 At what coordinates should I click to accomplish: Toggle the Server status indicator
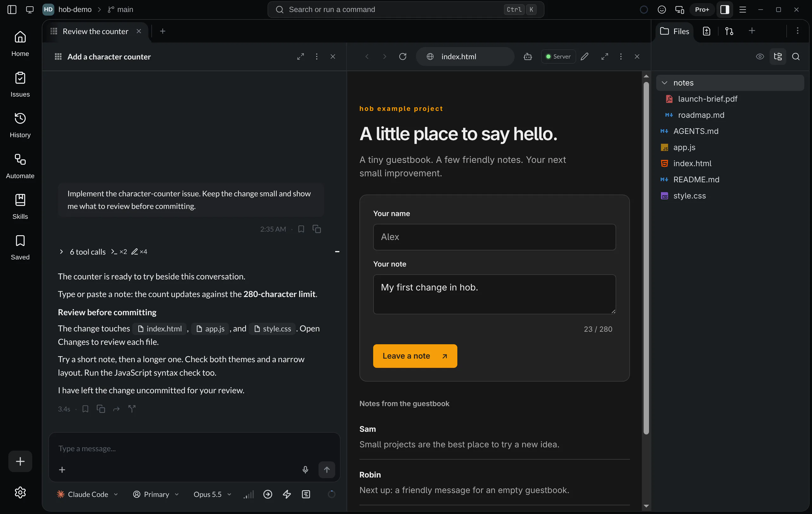click(x=559, y=57)
